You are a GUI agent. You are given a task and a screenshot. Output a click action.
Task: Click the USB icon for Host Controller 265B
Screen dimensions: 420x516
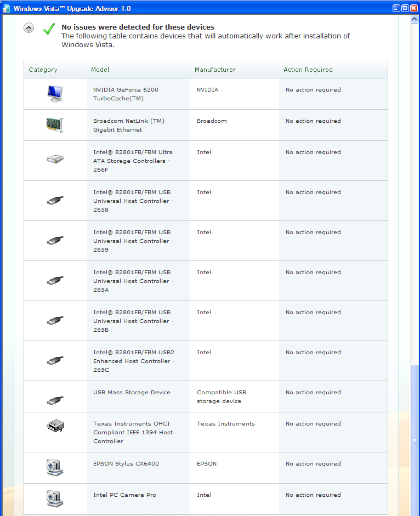(x=55, y=320)
